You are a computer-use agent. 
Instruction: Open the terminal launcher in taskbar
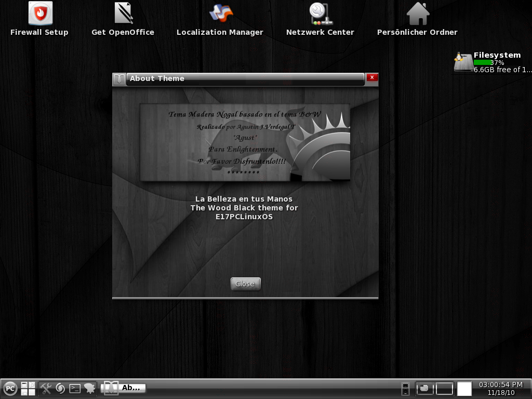pos(75,388)
